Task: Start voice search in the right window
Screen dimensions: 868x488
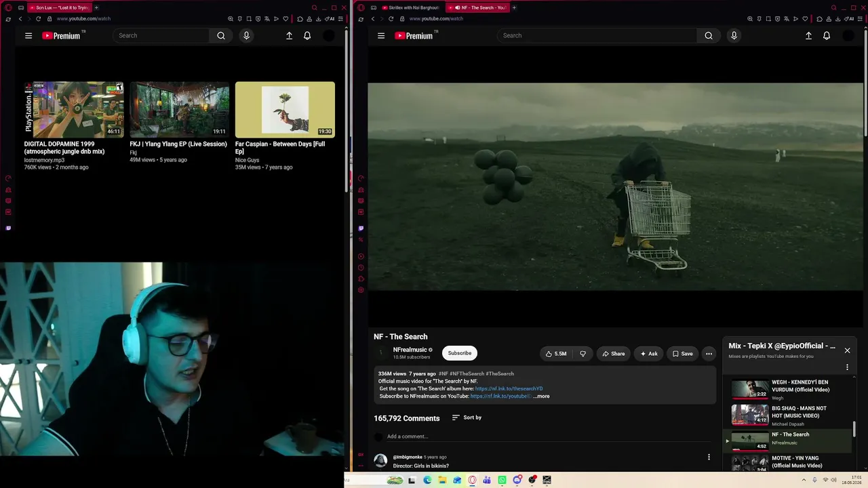Action: [x=734, y=35]
